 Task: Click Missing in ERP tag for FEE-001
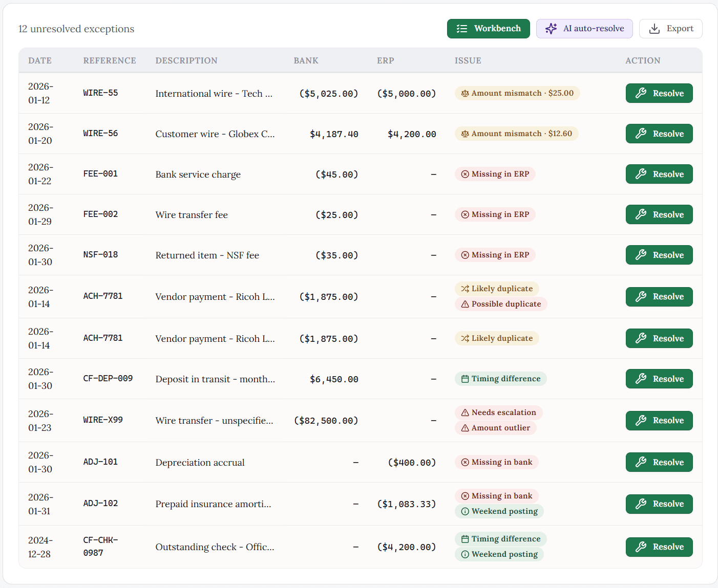(x=495, y=174)
